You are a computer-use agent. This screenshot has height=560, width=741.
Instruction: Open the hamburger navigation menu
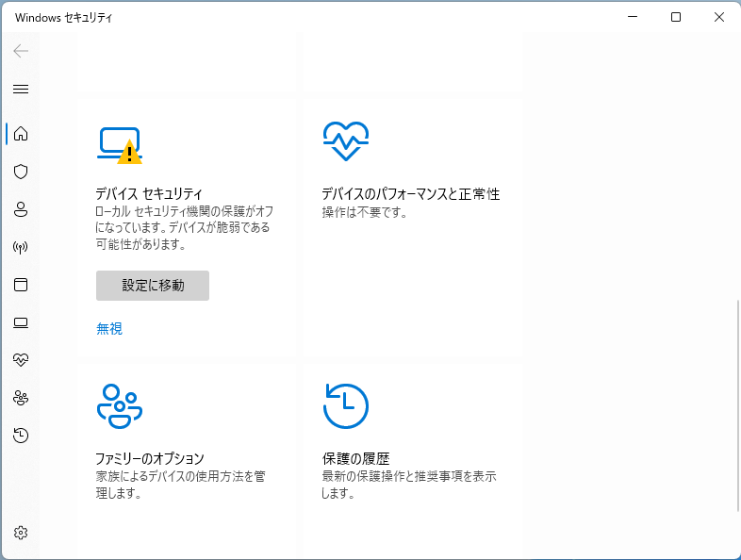[x=21, y=89]
